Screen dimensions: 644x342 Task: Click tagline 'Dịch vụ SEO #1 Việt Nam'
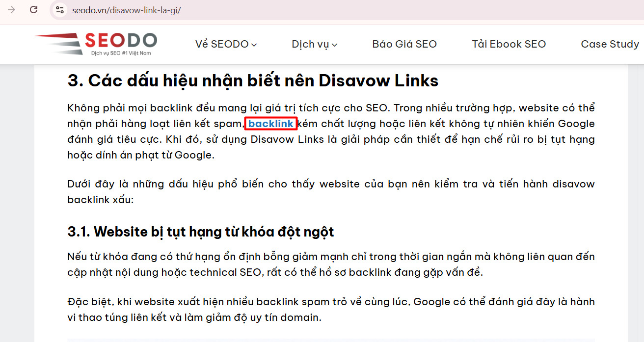pos(121,52)
